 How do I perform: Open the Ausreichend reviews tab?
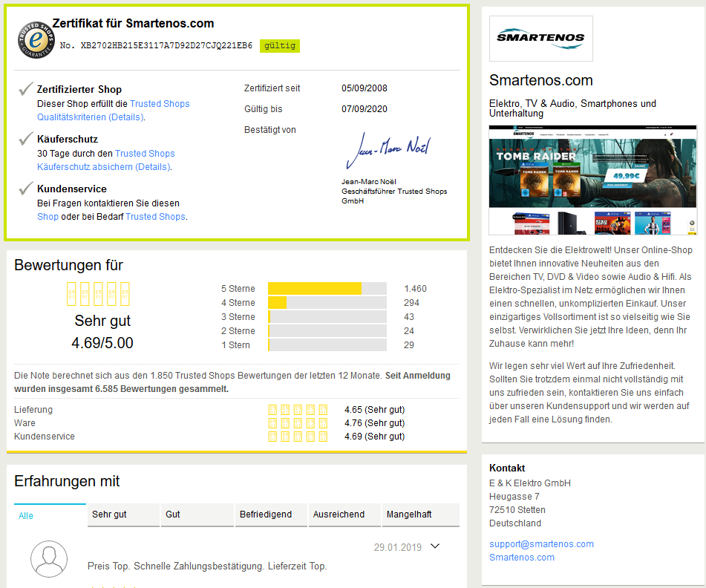pyautogui.click(x=344, y=514)
